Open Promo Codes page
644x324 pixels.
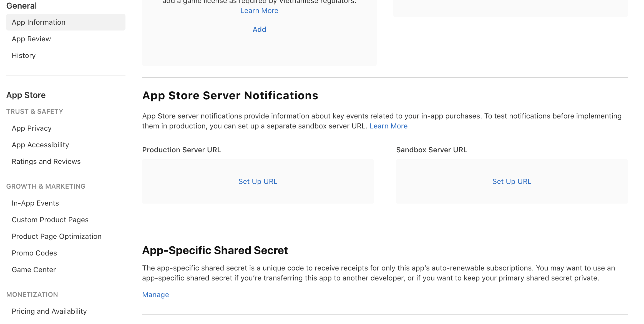[34, 253]
